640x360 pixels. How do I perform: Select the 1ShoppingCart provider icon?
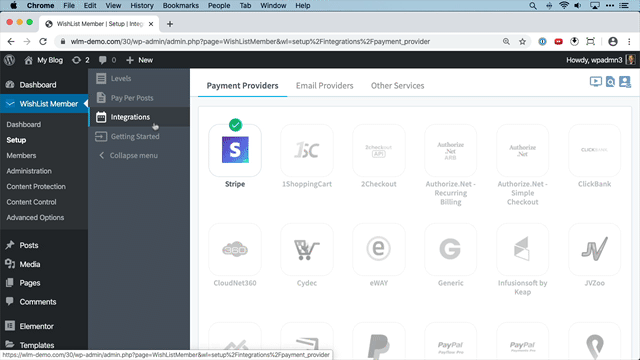point(307,150)
